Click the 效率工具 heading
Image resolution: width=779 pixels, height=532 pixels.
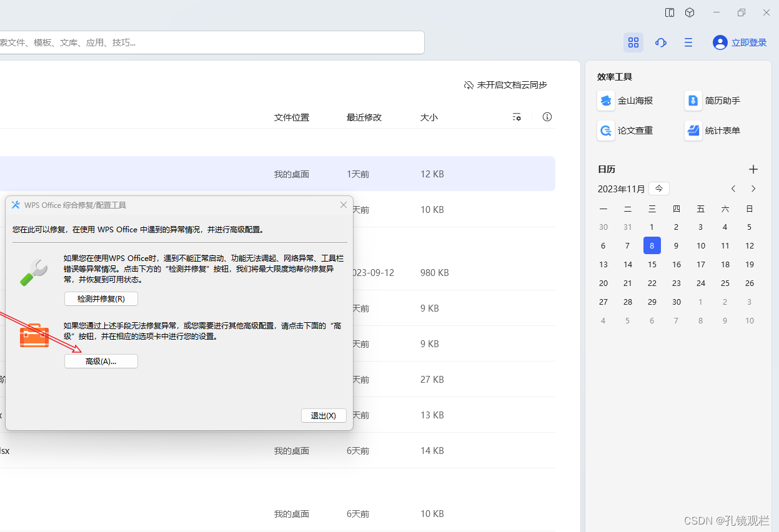(x=615, y=77)
